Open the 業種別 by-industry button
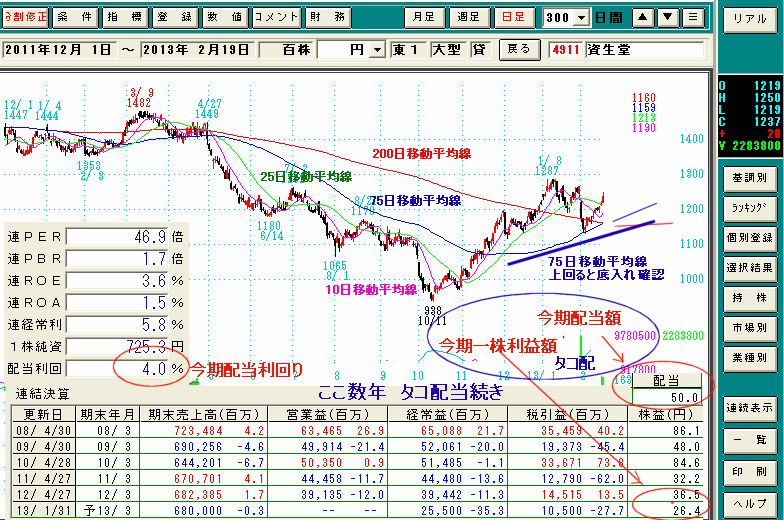 coord(750,358)
